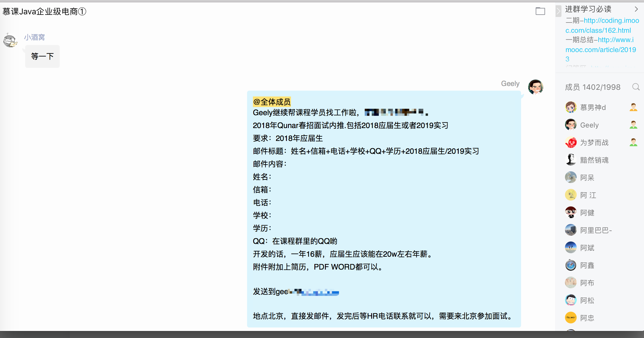Click the member search magnifier icon
This screenshot has width=644, height=338.
tap(636, 87)
